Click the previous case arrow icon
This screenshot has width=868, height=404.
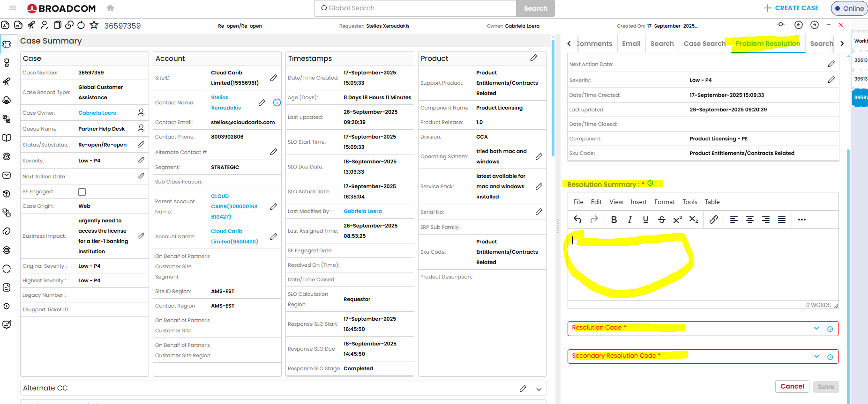[799, 25]
